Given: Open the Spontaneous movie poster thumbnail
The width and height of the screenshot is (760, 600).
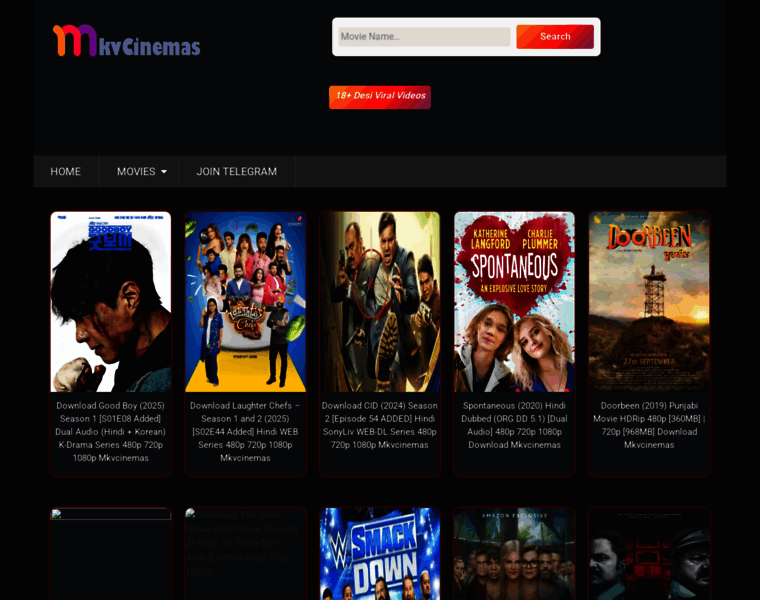Looking at the screenshot, I should [x=514, y=301].
